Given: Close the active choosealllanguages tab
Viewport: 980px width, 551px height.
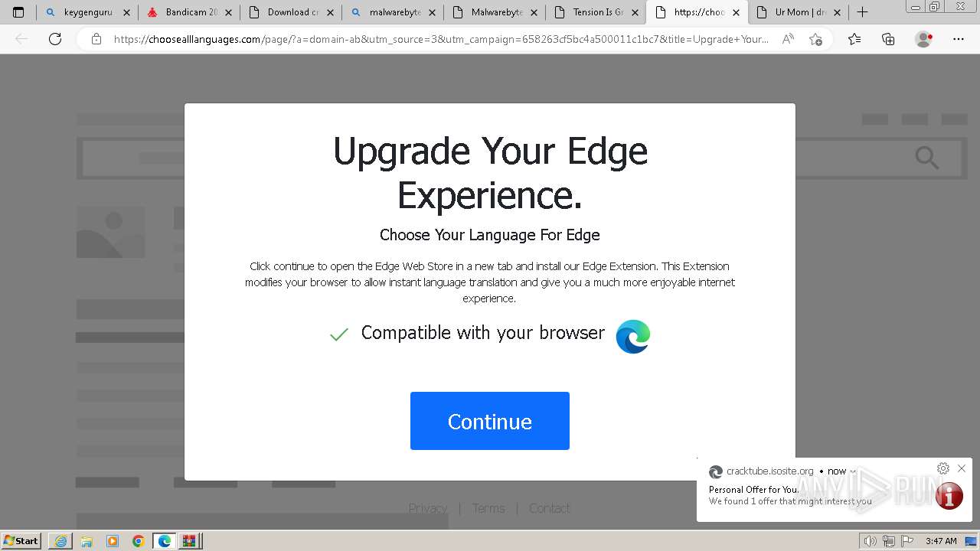Looking at the screenshot, I should [736, 12].
